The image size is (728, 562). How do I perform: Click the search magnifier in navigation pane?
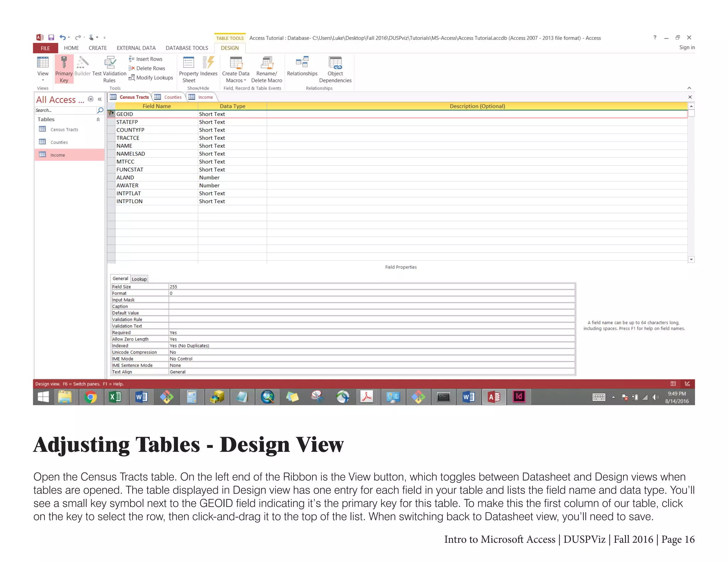(x=100, y=110)
